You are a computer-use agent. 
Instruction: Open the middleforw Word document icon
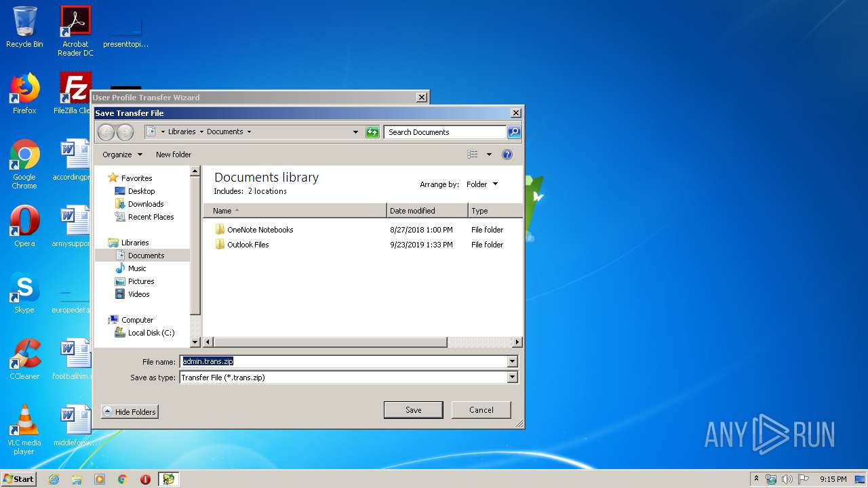tap(75, 426)
